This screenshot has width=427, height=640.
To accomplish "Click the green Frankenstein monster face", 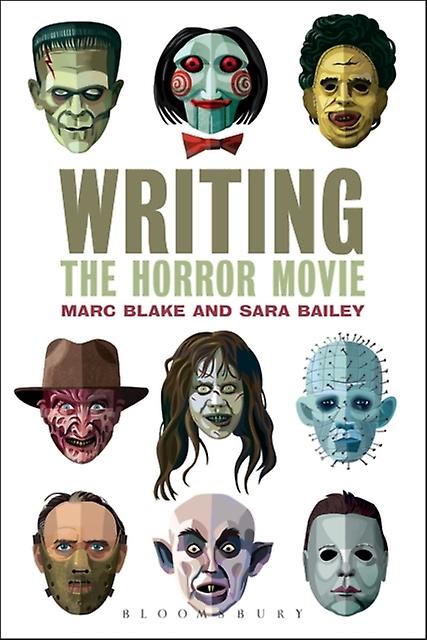I will (76, 87).
